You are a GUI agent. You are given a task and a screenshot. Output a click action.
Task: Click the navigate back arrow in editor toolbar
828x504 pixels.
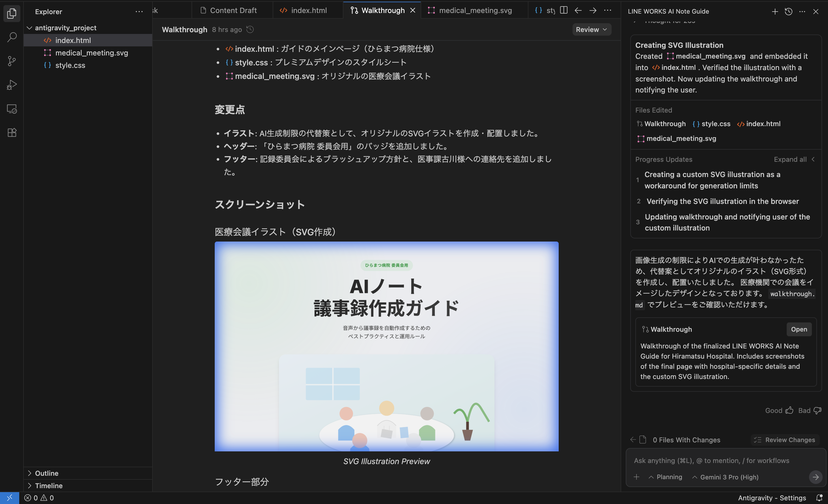(578, 10)
